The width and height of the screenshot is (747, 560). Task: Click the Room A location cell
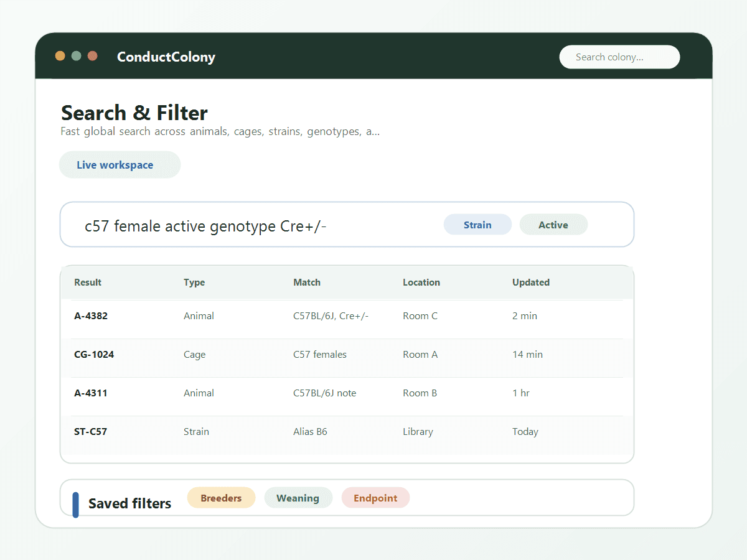420,354
